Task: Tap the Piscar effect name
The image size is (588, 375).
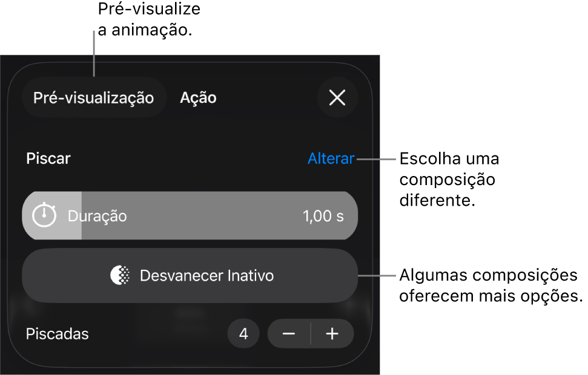Action: (x=48, y=158)
